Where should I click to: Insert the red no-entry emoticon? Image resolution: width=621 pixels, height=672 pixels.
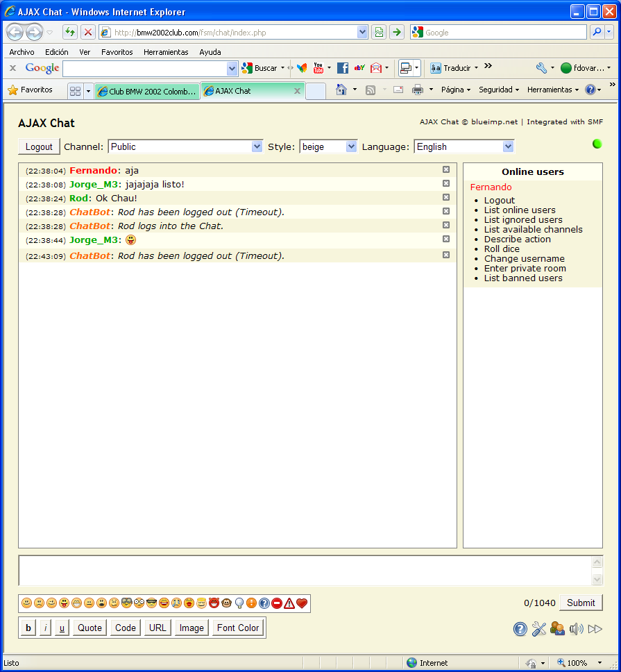pos(277,603)
